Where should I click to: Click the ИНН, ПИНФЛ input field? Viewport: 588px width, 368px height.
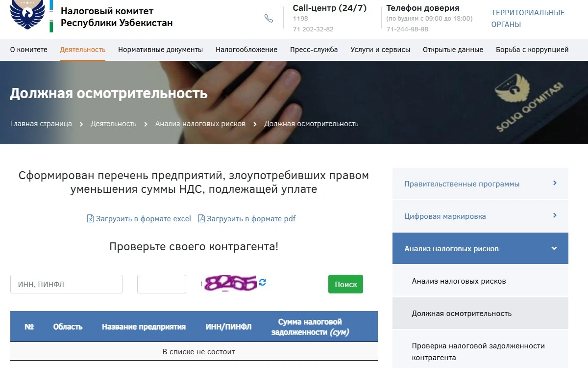(66, 284)
